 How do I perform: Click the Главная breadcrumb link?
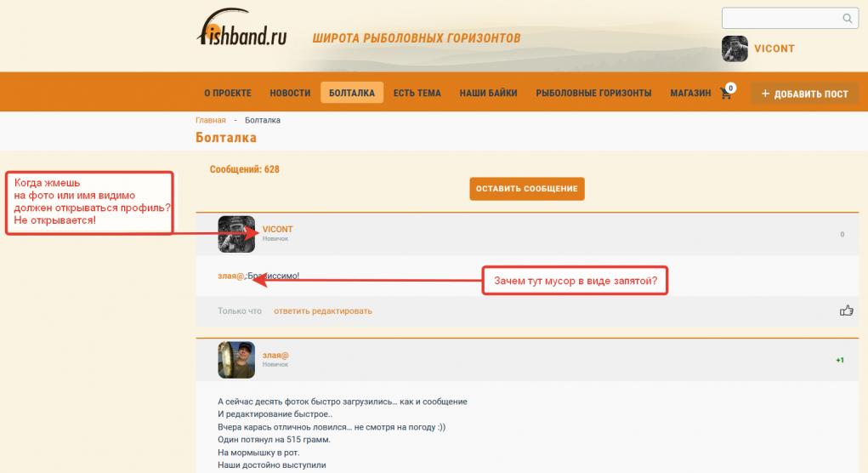click(210, 120)
